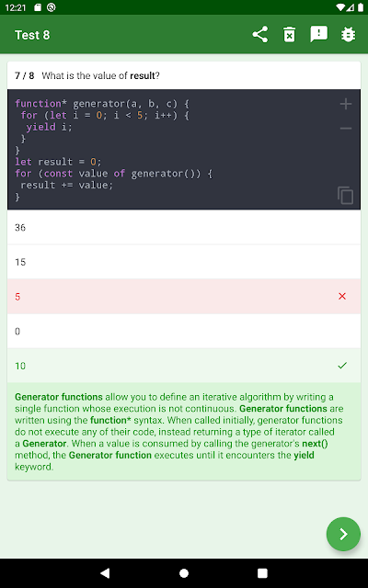Select answer option 0

(184, 331)
